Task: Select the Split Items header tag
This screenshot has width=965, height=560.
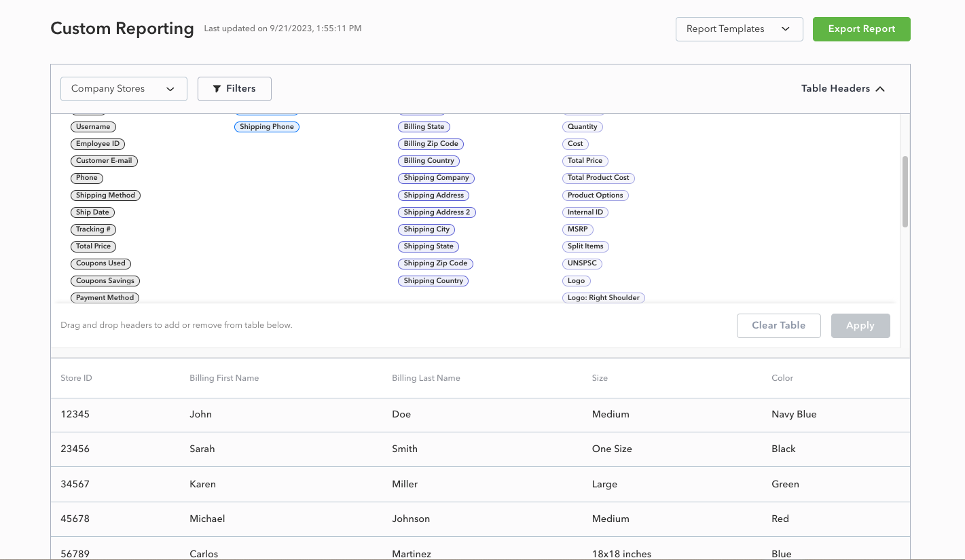Action: pyautogui.click(x=585, y=246)
